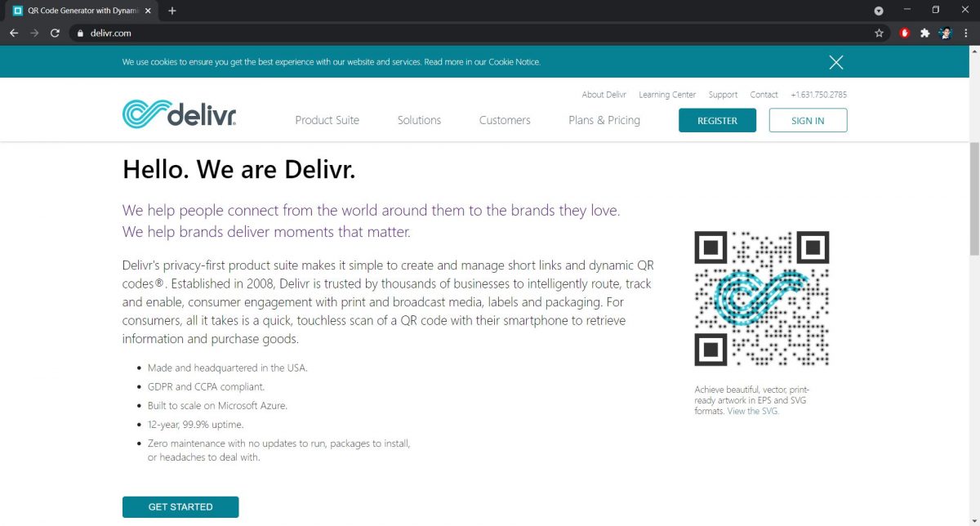
Task: Click the REGISTER button
Action: click(717, 120)
